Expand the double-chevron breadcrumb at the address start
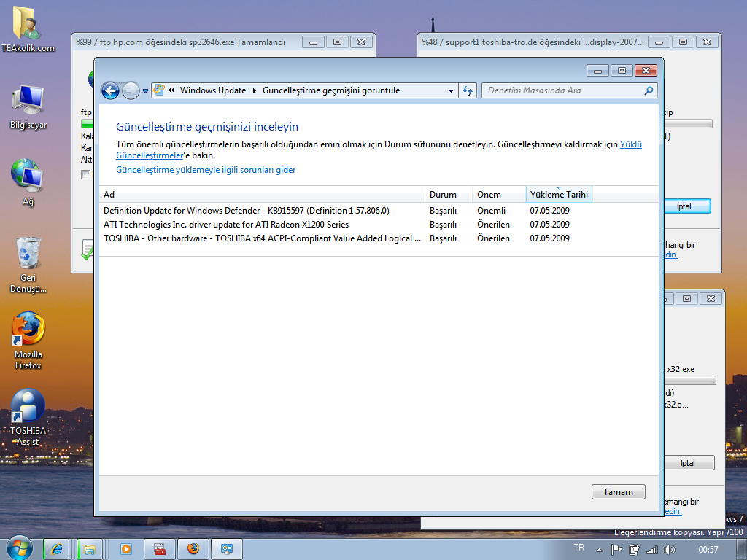The width and height of the screenshot is (747, 560). (x=171, y=90)
